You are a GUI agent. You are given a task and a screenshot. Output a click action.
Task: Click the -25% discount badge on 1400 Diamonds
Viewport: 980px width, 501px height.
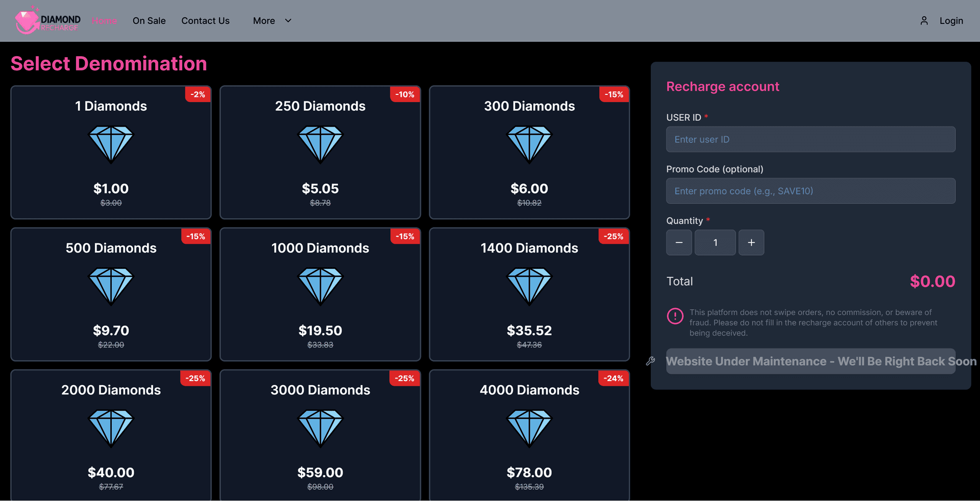pos(613,236)
